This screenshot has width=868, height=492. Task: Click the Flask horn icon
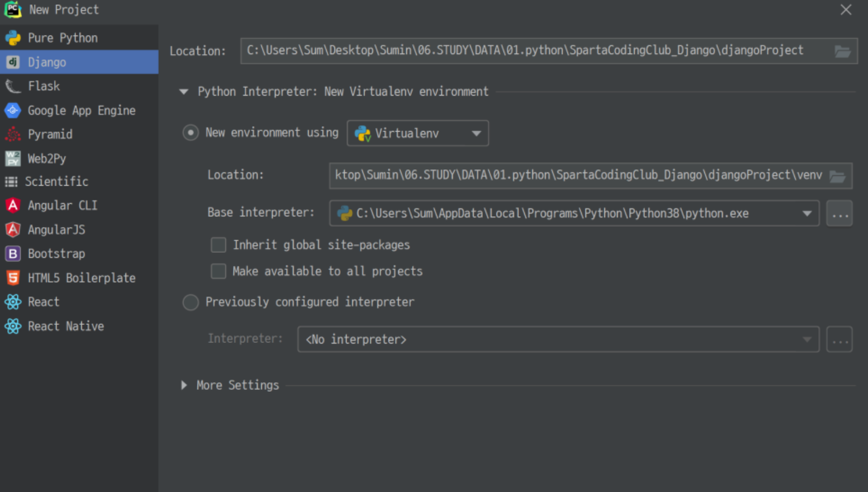pos(13,86)
